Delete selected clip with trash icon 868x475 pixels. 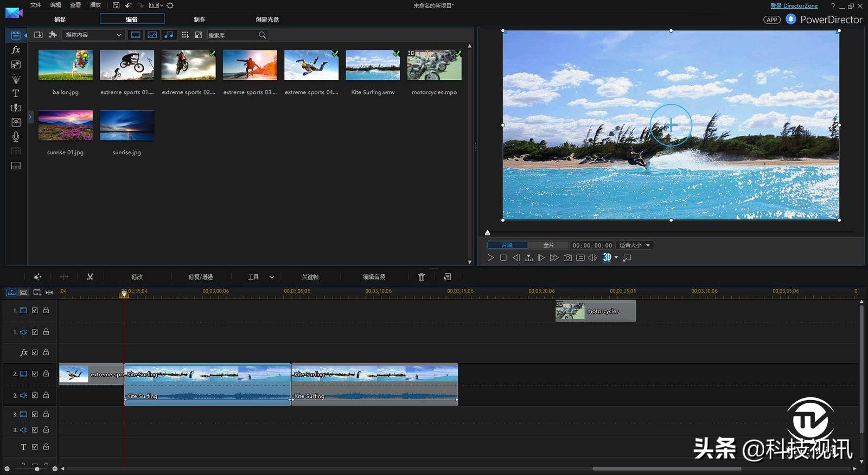point(422,277)
